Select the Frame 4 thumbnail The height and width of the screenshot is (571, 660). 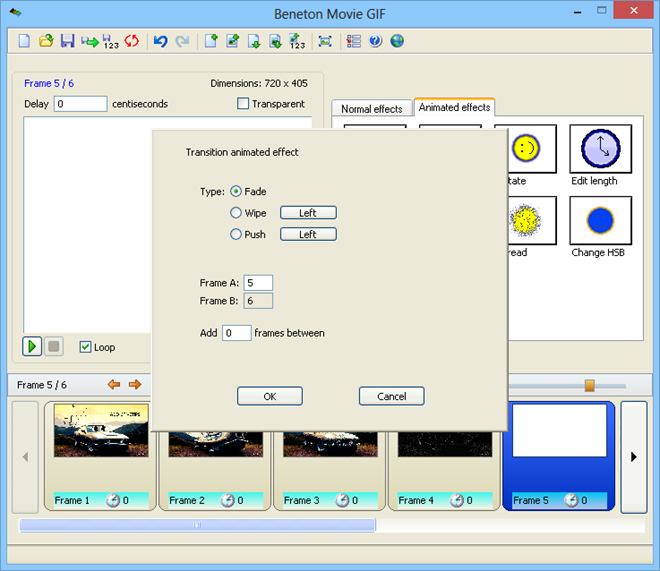click(x=445, y=444)
